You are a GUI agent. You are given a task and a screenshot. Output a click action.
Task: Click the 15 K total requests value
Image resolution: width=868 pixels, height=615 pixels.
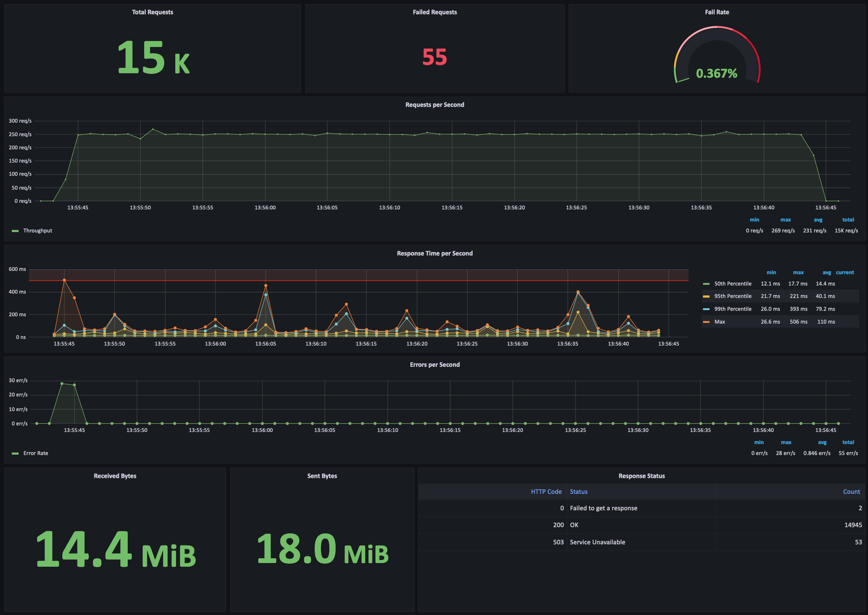pos(153,57)
